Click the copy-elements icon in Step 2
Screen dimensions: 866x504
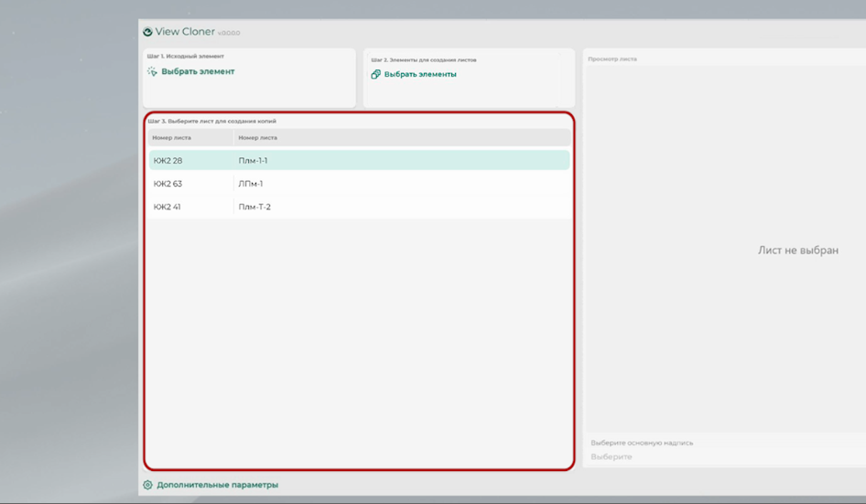point(375,74)
